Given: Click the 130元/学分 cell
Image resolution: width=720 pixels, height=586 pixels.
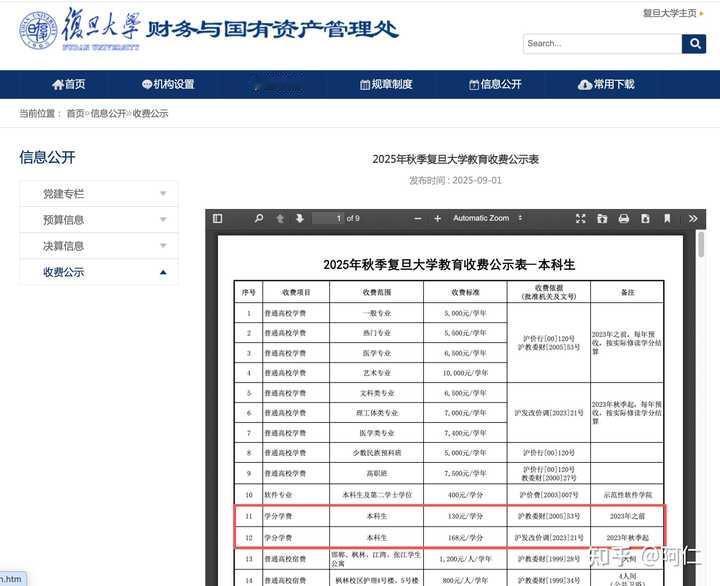Looking at the screenshot, I should coord(465,516).
